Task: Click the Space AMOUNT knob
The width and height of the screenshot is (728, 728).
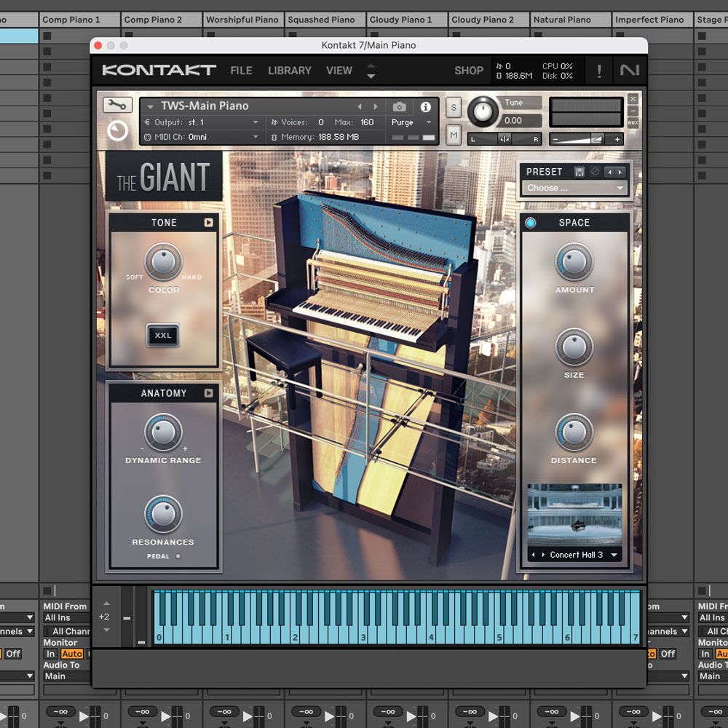Action: 574,262
